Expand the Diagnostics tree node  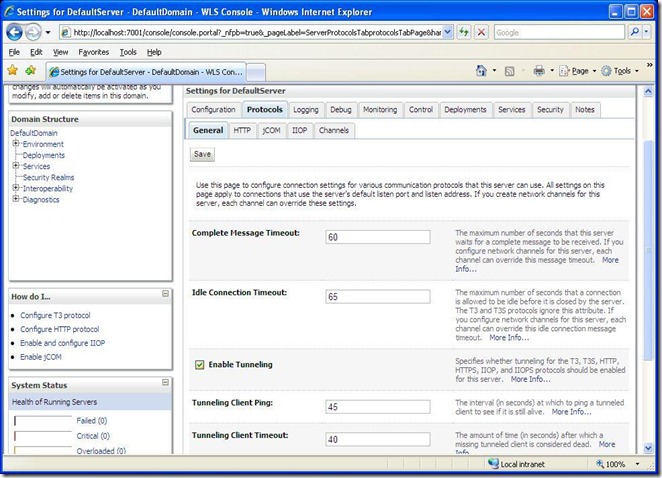click(x=16, y=198)
